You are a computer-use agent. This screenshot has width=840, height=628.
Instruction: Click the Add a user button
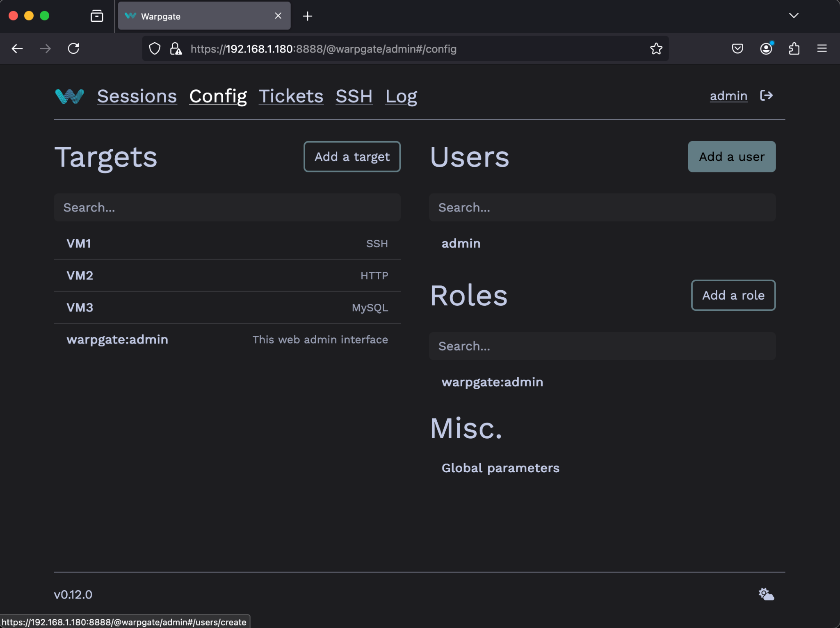click(731, 157)
